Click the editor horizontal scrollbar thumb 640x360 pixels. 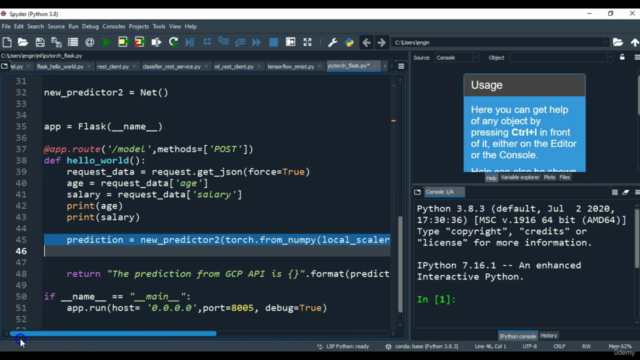pos(113,333)
